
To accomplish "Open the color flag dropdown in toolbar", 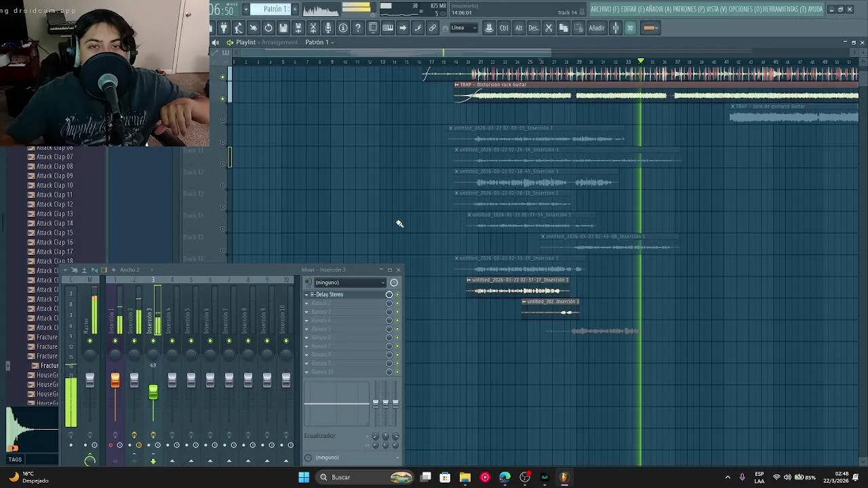I will (650, 28).
